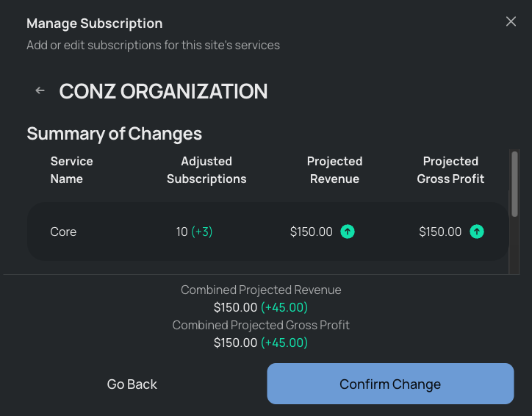Click the Service Name column header
Viewport: 532px width, 416px height.
[x=71, y=170]
